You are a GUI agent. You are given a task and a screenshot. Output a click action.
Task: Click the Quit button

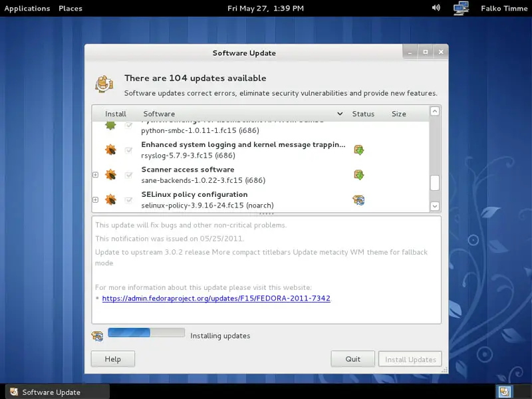353,359
